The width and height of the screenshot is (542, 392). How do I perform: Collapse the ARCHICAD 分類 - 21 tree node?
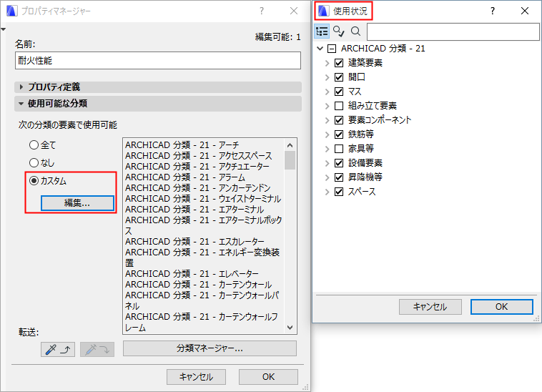pos(320,49)
